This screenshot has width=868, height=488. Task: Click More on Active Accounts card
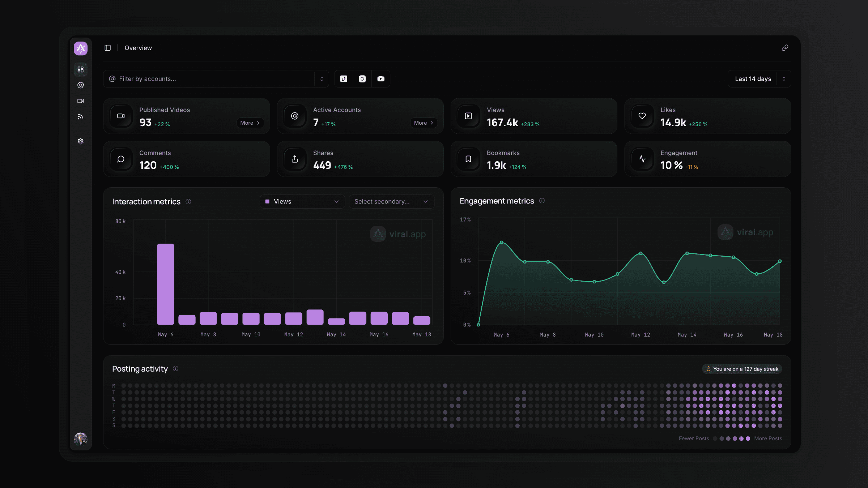(424, 123)
